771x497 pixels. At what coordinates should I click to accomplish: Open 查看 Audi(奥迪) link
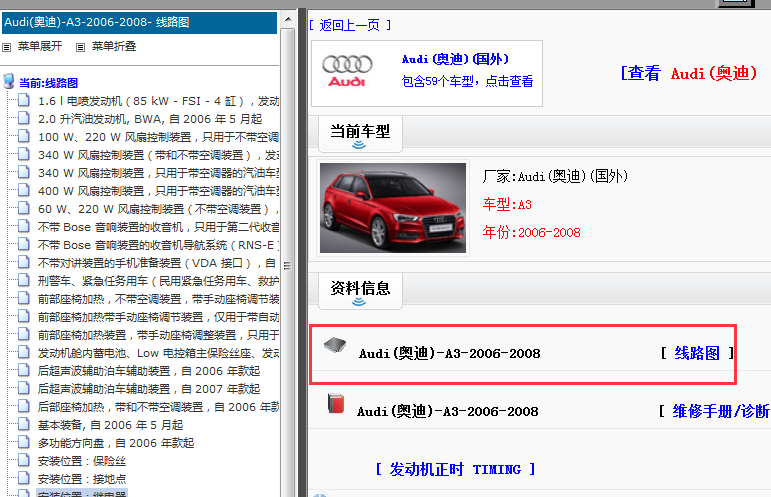(x=689, y=73)
